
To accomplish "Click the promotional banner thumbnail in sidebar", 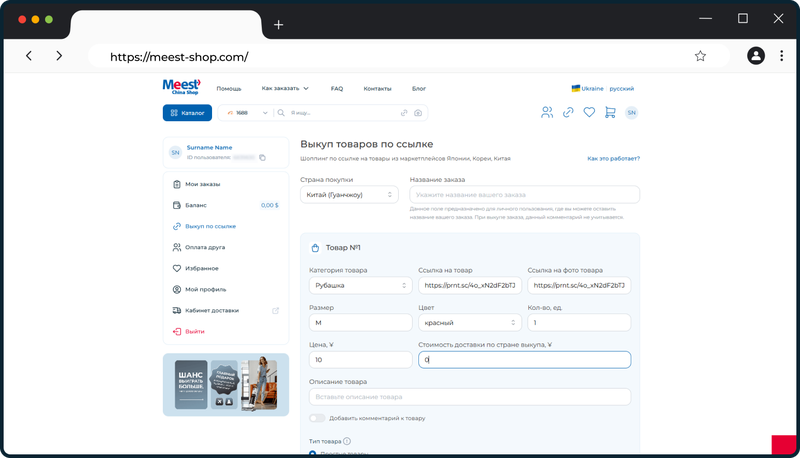I will click(x=226, y=385).
